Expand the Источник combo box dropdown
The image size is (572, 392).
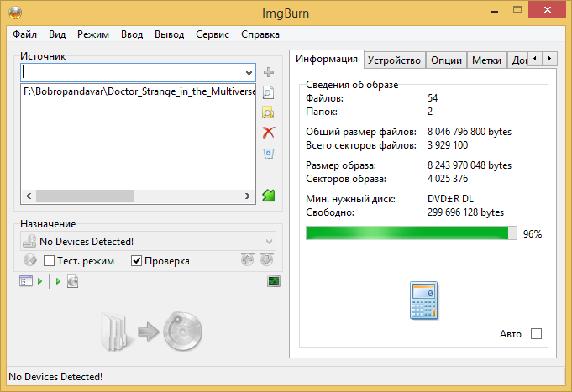pyautogui.click(x=249, y=72)
